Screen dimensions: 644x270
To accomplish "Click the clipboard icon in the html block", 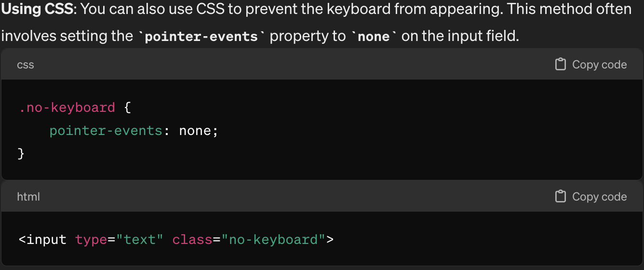I will pos(561,196).
